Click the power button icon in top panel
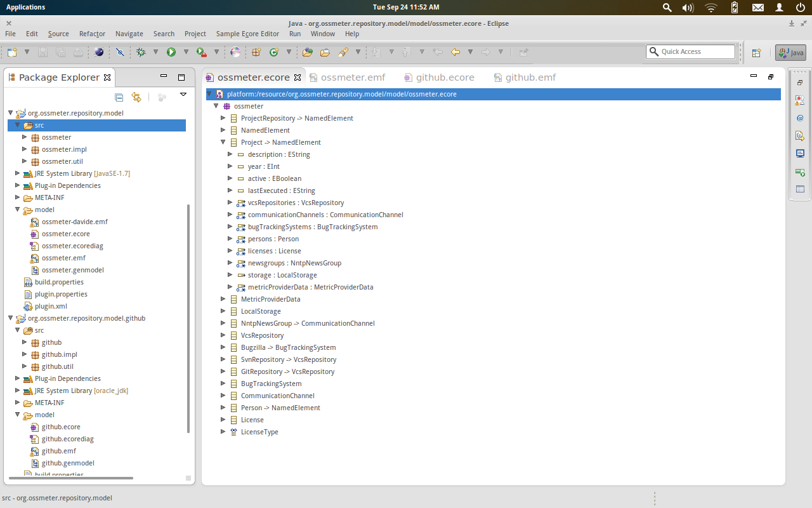 point(800,7)
